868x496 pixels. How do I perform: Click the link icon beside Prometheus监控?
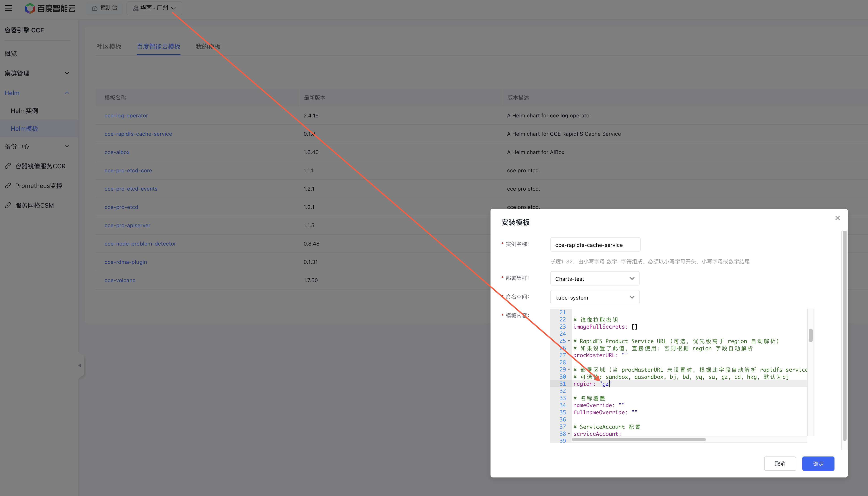coord(8,186)
